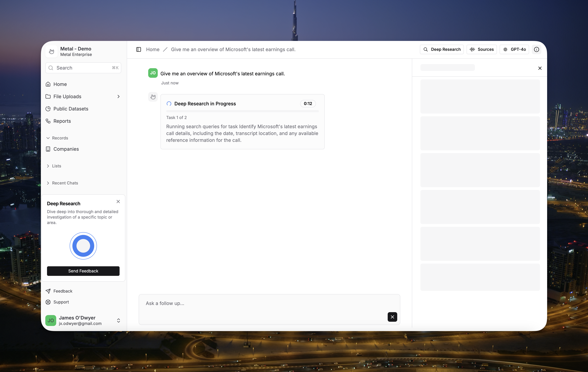Screen dimensions: 588x372
Task: Close the right side panel
Action: pos(540,68)
